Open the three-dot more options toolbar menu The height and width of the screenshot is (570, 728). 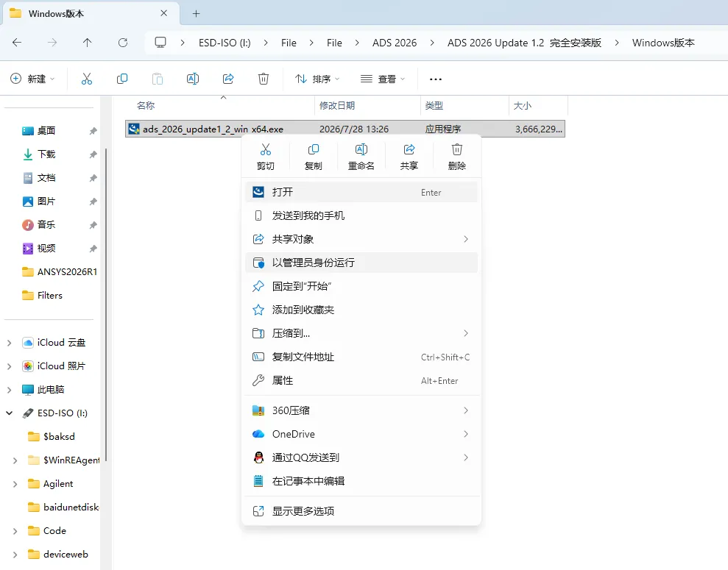(436, 79)
